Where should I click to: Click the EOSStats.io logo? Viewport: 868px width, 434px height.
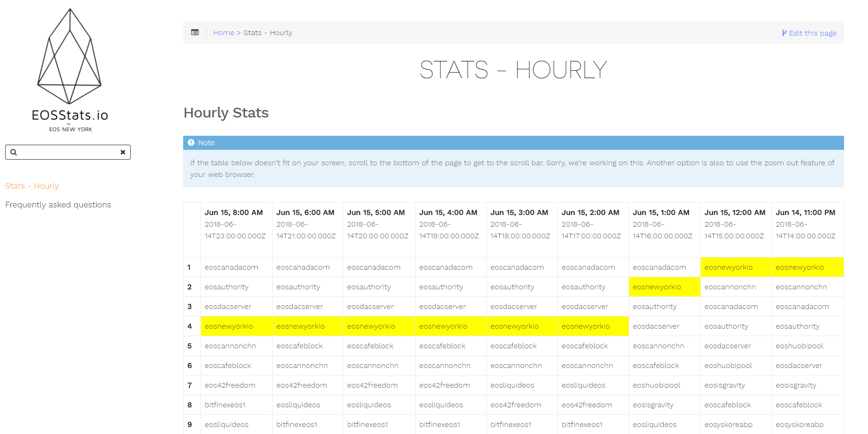coord(69,70)
